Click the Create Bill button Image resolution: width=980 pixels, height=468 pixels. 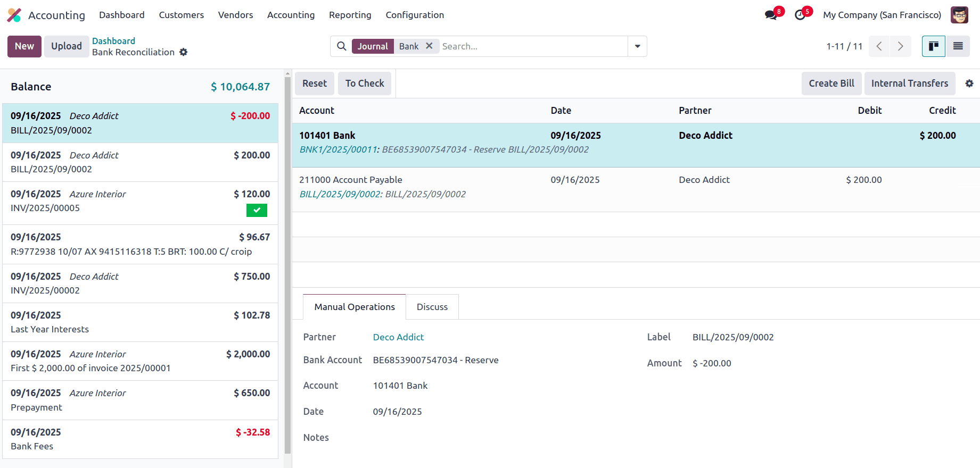(831, 83)
